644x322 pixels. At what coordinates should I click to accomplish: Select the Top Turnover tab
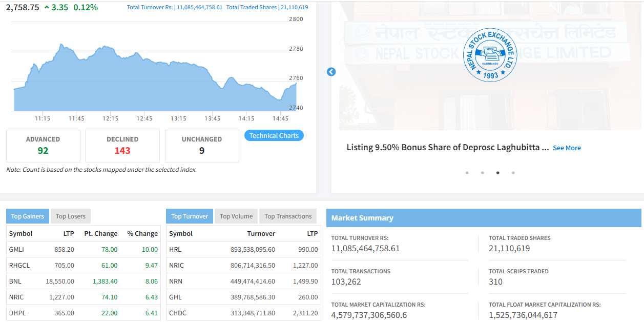point(190,216)
